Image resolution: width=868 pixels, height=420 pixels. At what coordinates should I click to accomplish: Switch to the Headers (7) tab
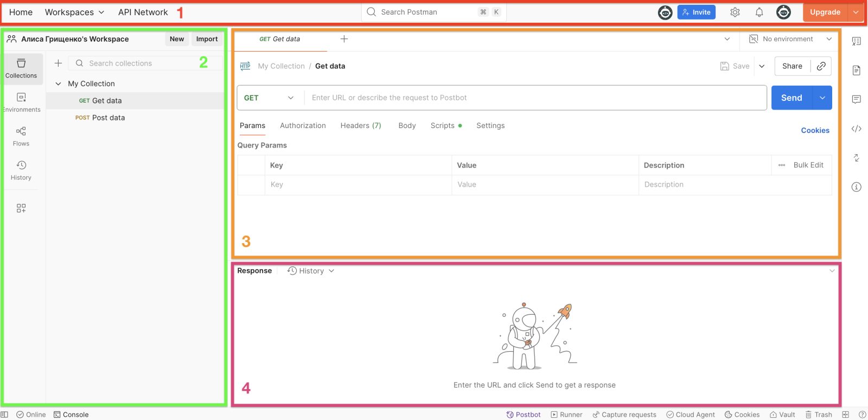pyautogui.click(x=361, y=125)
